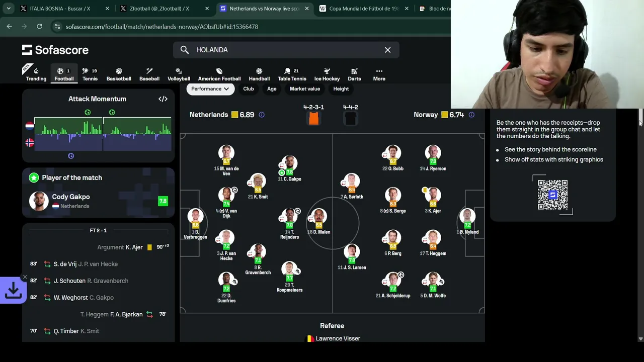Open the Table Tennis icon
The height and width of the screenshot is (362, 644).
tap(287, 71)
